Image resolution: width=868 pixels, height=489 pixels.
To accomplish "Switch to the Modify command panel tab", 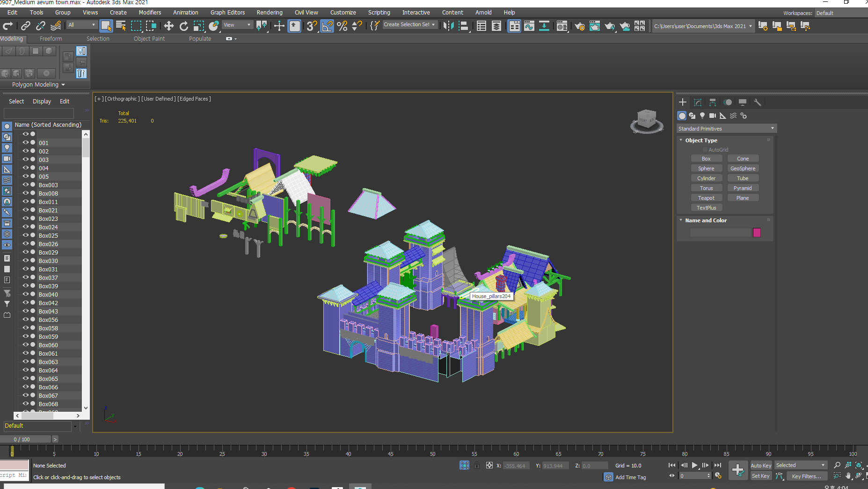I will tap(698, 102).
